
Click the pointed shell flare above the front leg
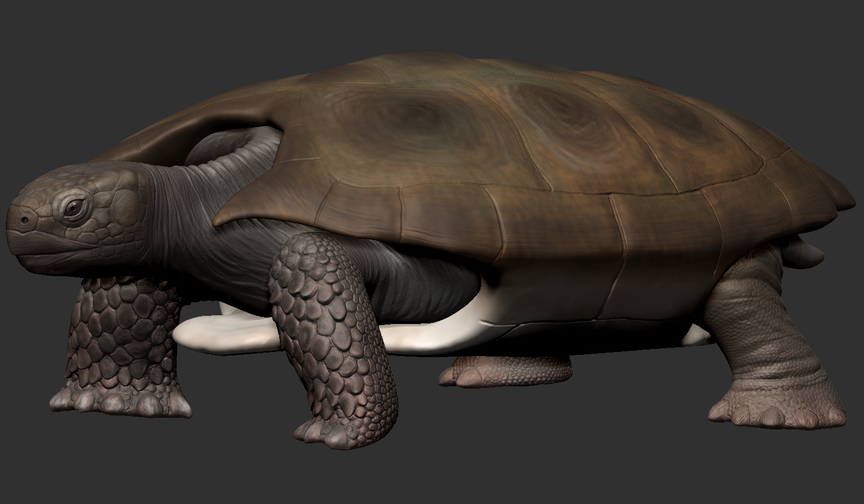click(x=233, y=210)
